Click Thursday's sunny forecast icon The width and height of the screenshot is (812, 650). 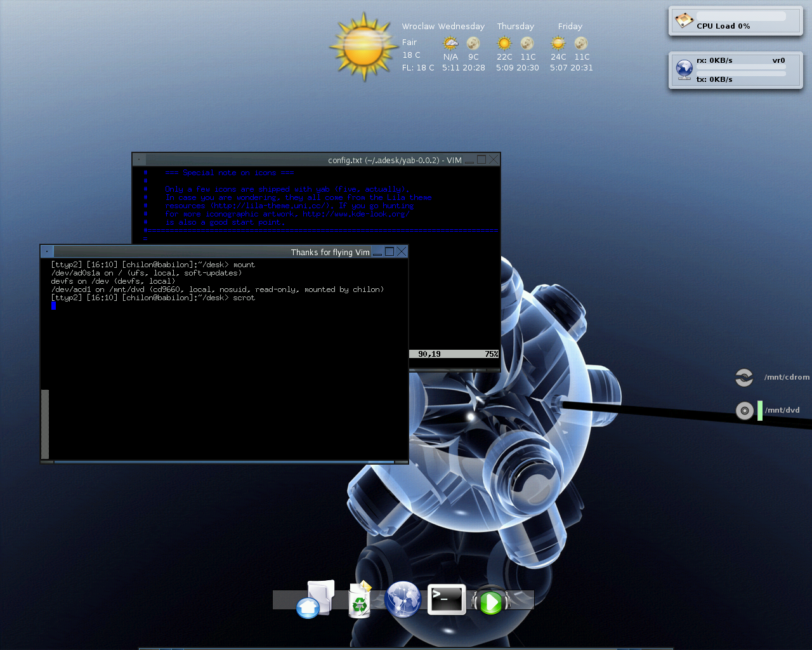(504, 43)
